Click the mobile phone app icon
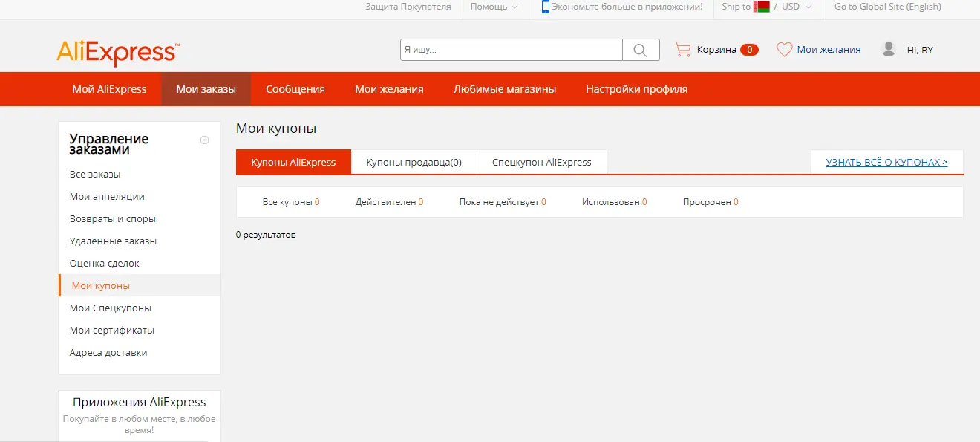The width and height of the screenshot is (980, 442). [546, 7]
